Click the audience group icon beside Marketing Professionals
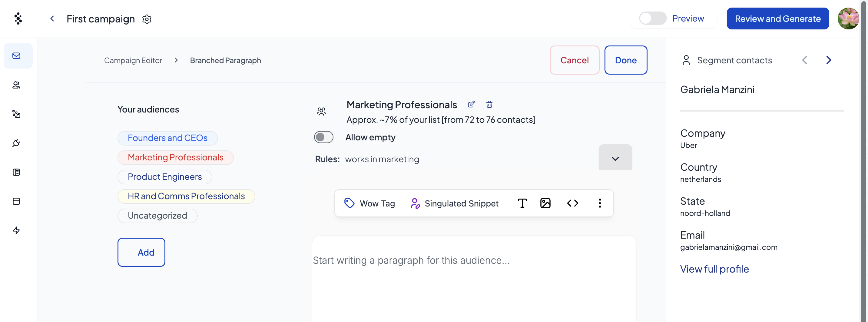The image size is (868, 322). pyautogui.click(x=321, y=111)
